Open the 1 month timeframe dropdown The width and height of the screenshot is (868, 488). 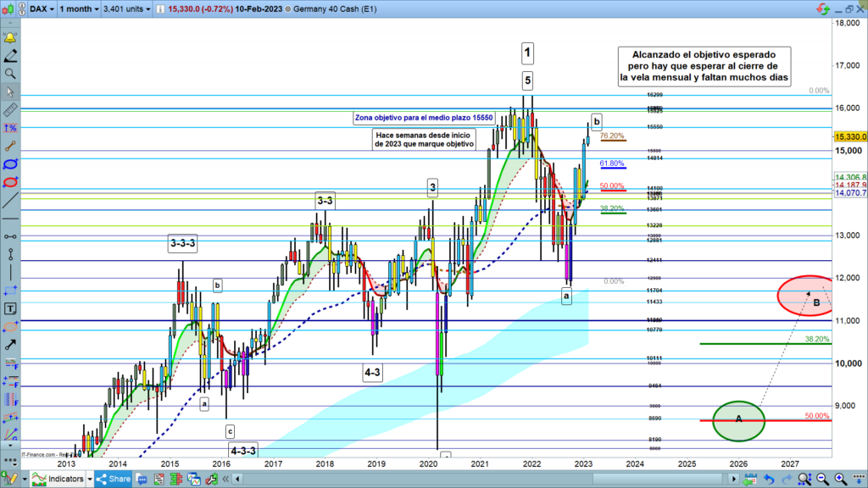point(74,7)
